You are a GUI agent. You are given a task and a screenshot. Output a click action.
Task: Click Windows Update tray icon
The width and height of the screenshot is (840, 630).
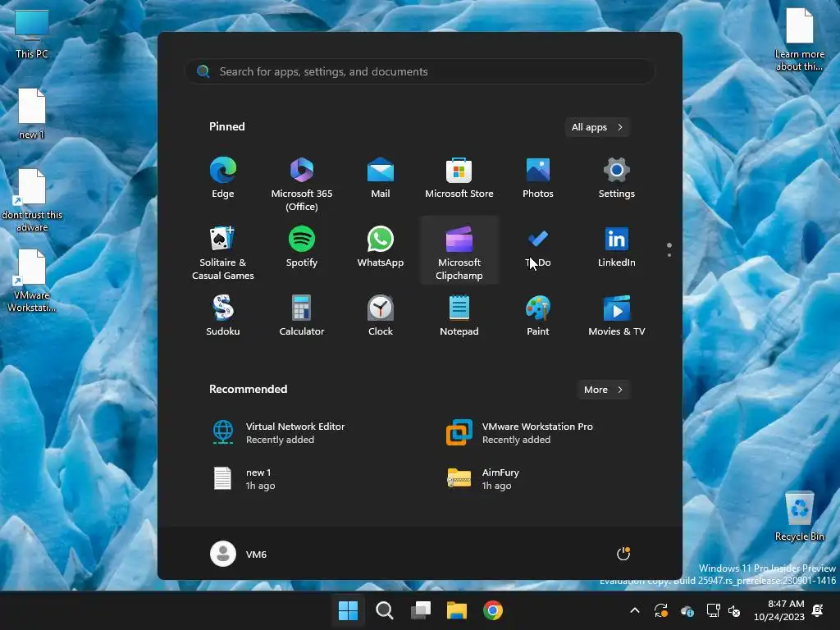click(661, 610)
